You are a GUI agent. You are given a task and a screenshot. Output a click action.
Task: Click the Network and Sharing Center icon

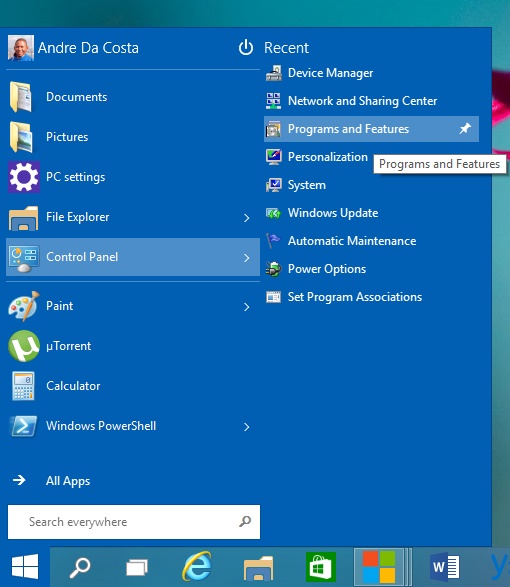273,101
